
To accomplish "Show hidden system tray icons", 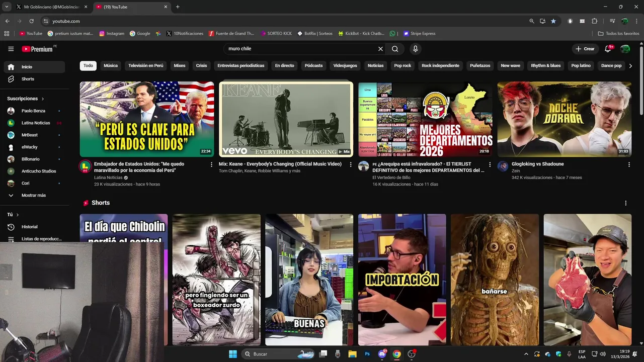I will (526, 354).
